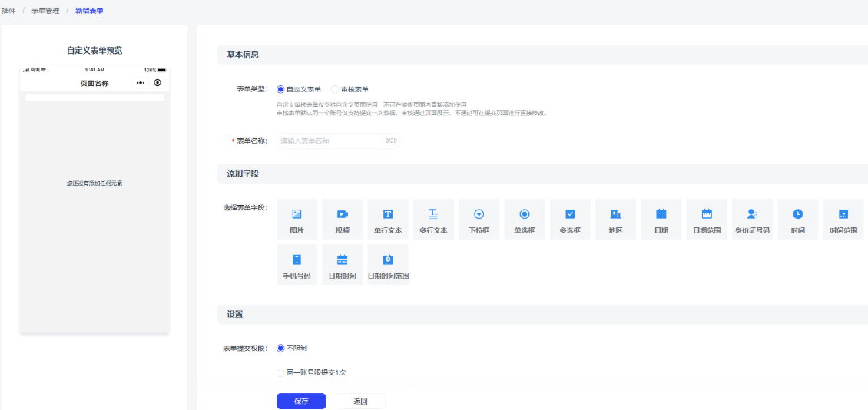Select the 审核表单 radio option
The height and width of the screenshot is (410, 868).
pyautogui.click(x=335, y=89)
